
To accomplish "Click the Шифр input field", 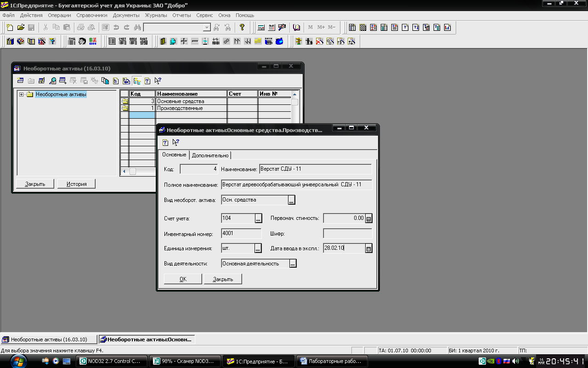I will [347, 234].
